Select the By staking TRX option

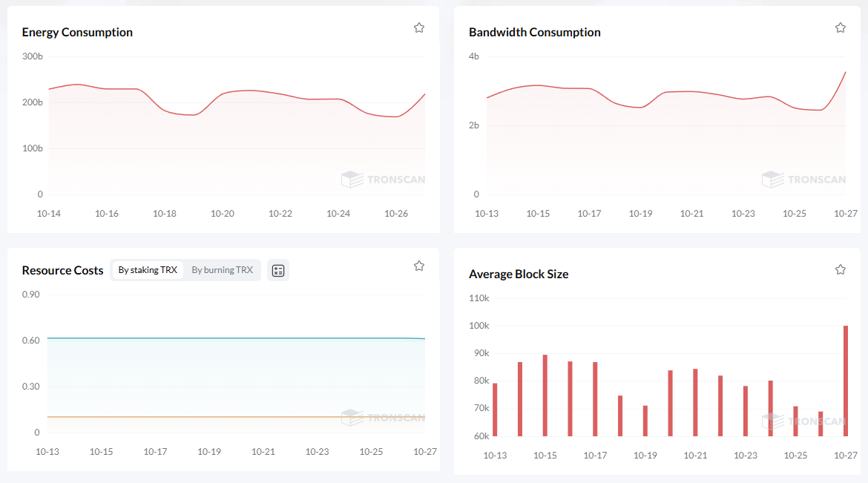coord(148,270)
